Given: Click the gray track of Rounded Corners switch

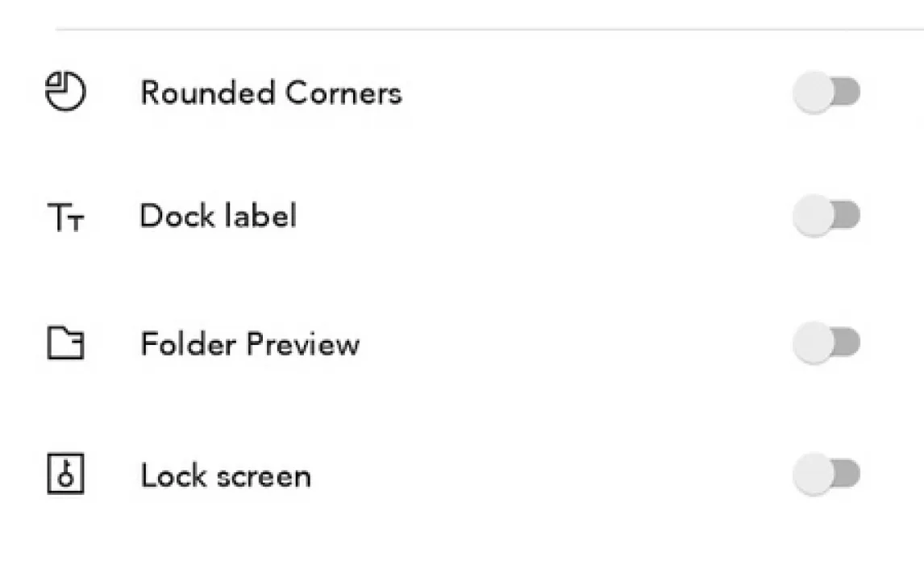Looking at the screenshot, I should pyautogui.click(x=847, y=92).
